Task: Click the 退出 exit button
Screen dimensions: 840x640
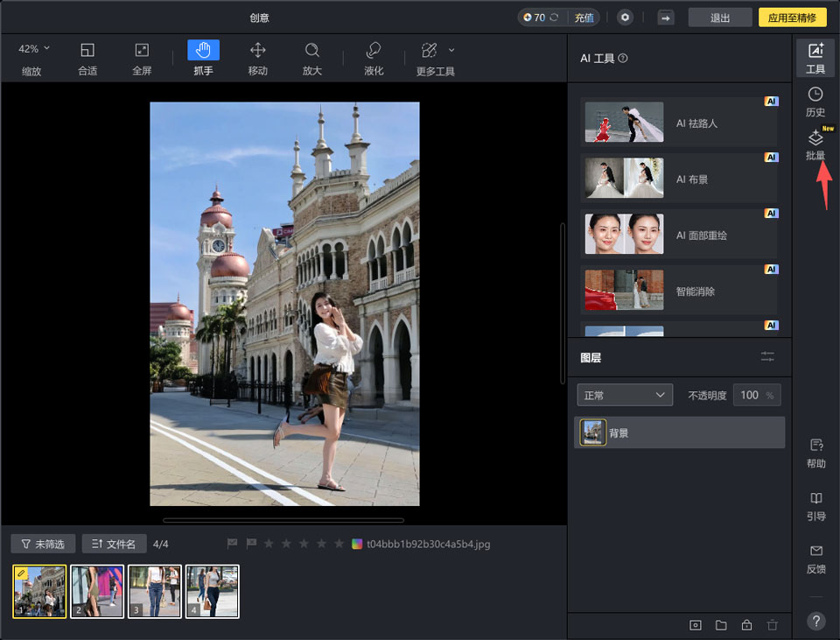Action: 719,17
